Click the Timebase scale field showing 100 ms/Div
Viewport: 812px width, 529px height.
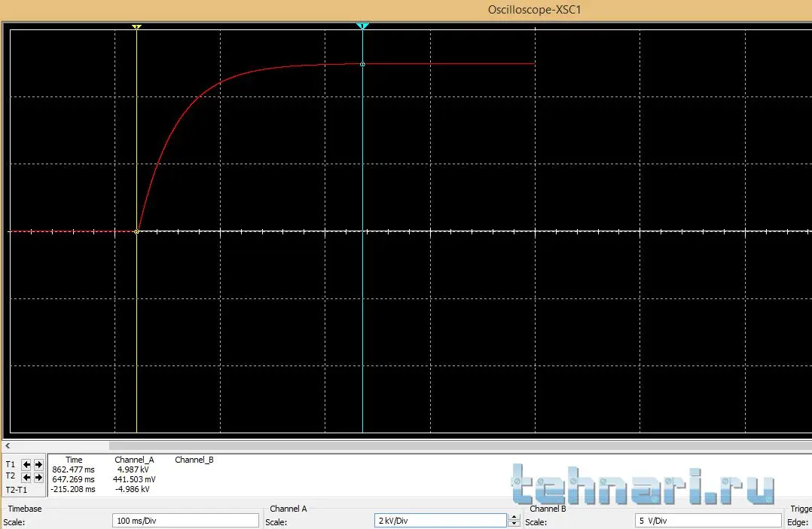coord(185,521)
